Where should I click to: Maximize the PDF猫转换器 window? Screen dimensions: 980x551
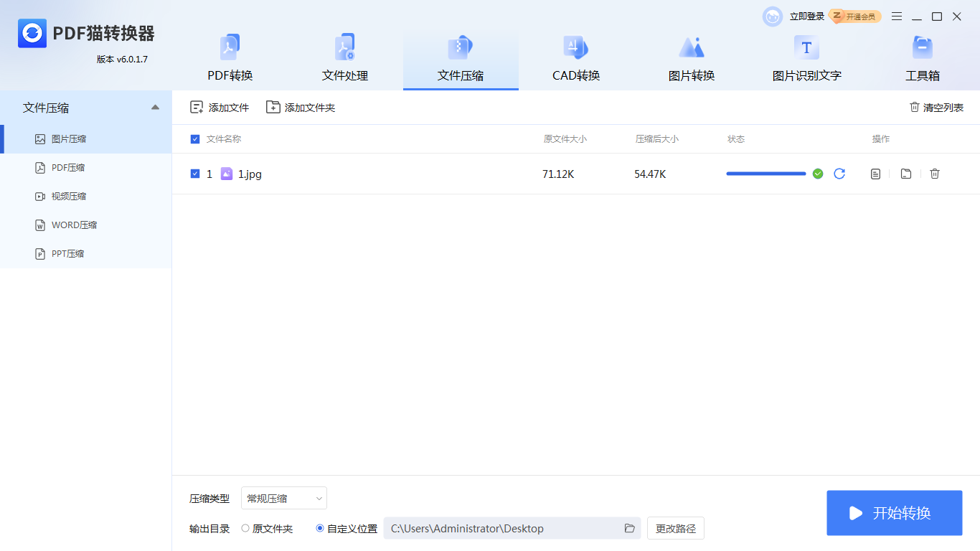point(937,17)
